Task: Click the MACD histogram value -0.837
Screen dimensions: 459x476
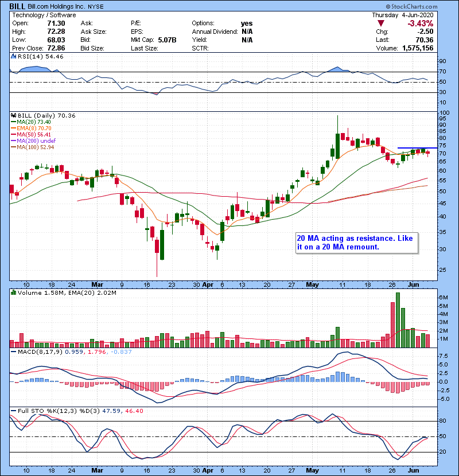Action: tap(121, 352)
